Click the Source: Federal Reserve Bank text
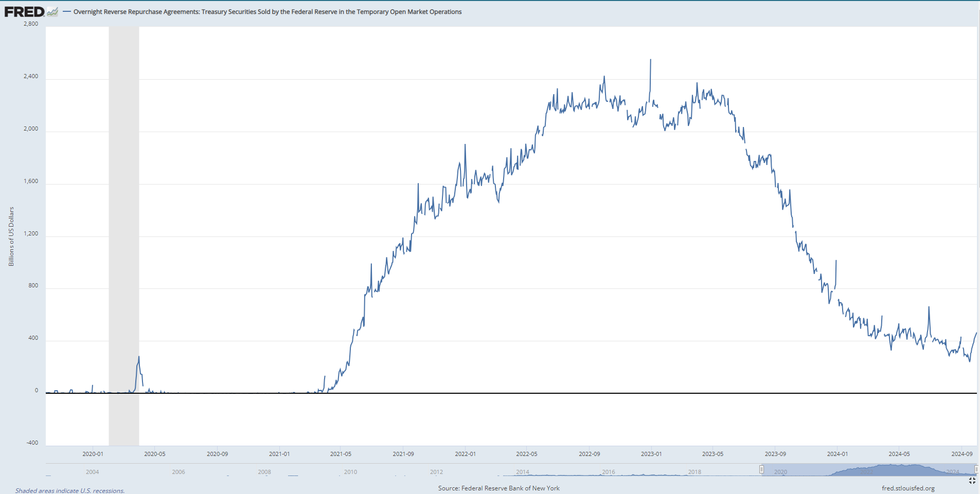980x494 pixels. (498, 488)
